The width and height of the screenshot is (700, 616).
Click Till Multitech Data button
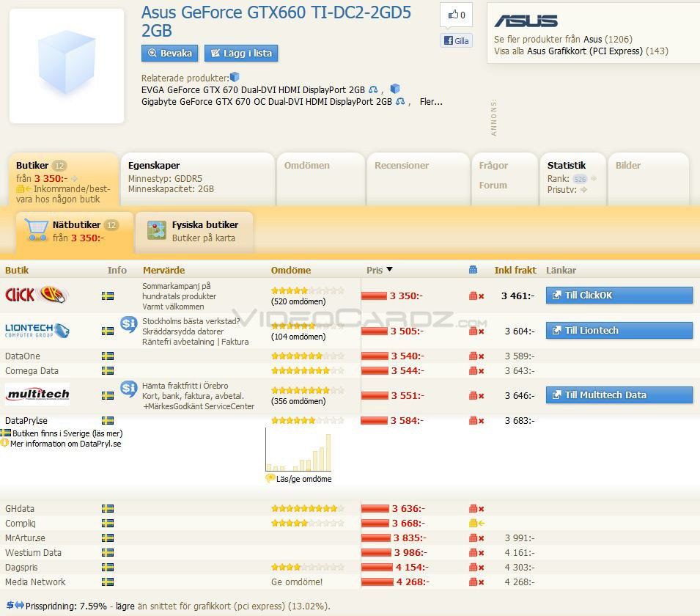pos(619,395)
